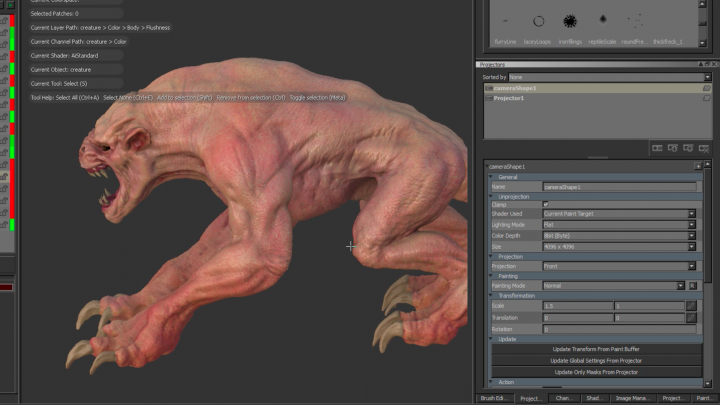Click the float icon in Projectors title bar
720x405 pixels.
click(x=707, y=64)
